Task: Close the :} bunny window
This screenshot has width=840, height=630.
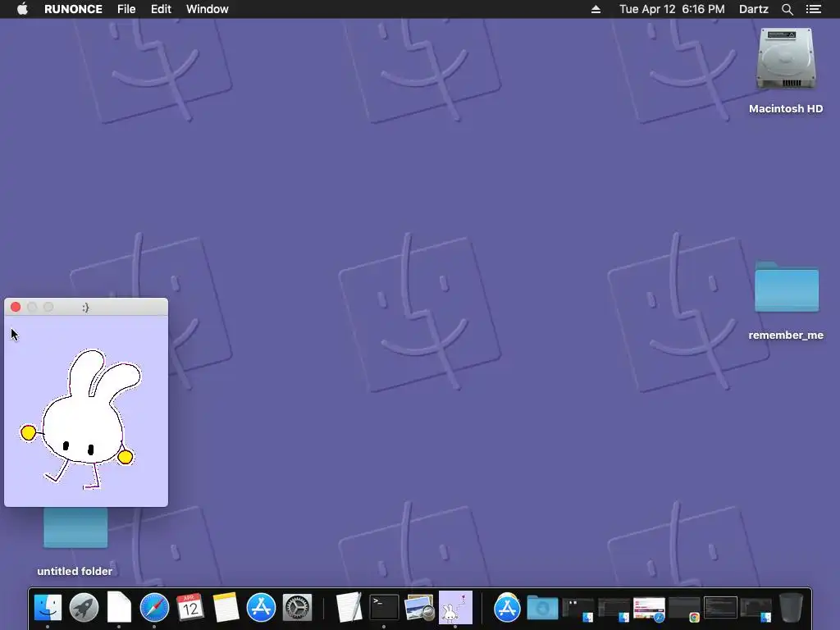Action: (16, 307)
